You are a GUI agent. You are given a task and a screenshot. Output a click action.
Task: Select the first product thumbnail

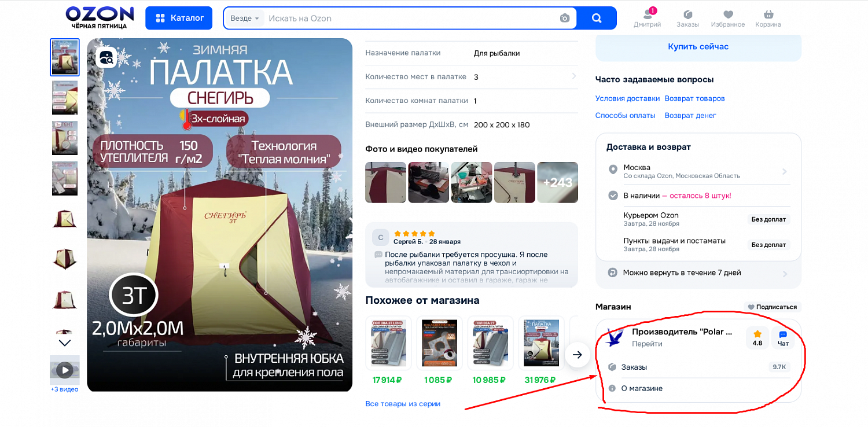(x=65, y=57)
